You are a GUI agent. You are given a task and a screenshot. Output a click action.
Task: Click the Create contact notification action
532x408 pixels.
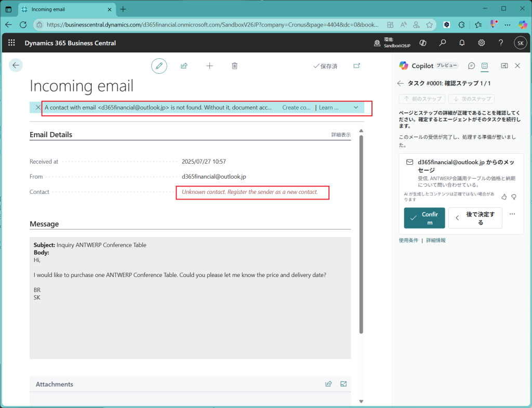(x=296, y=107)
